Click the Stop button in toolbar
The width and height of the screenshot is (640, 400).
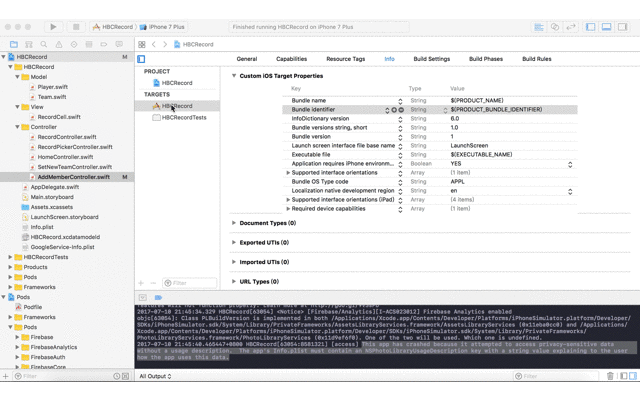pos(74,27)
